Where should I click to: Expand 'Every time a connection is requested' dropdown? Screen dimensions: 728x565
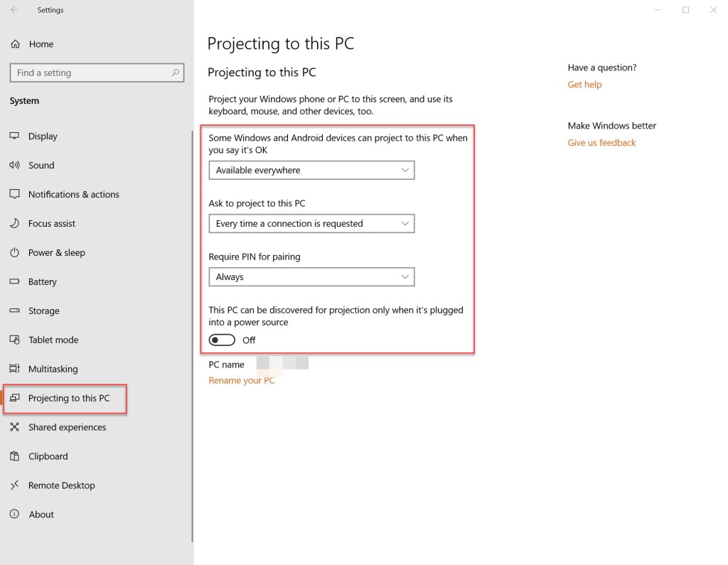[x=311, y=224]
